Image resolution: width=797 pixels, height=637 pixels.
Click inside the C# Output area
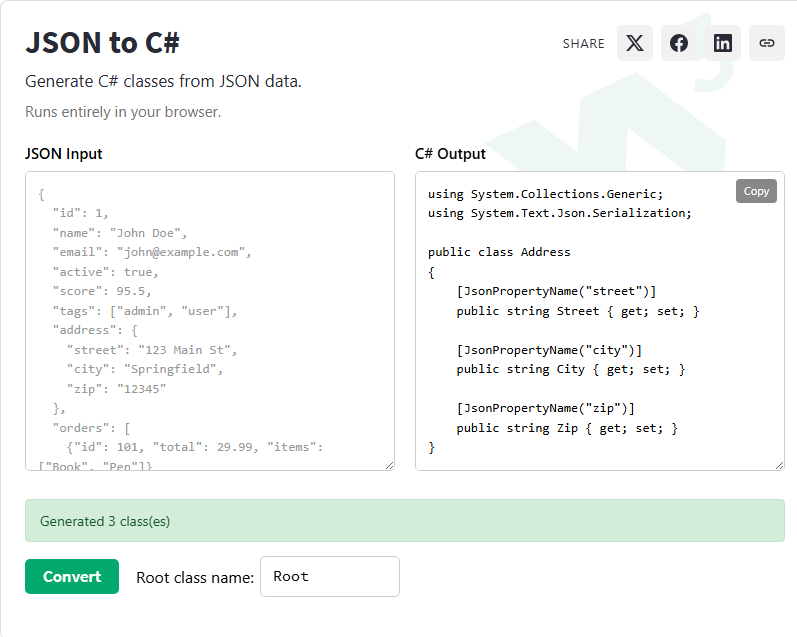pyautogui.click(x=599, y=321)
